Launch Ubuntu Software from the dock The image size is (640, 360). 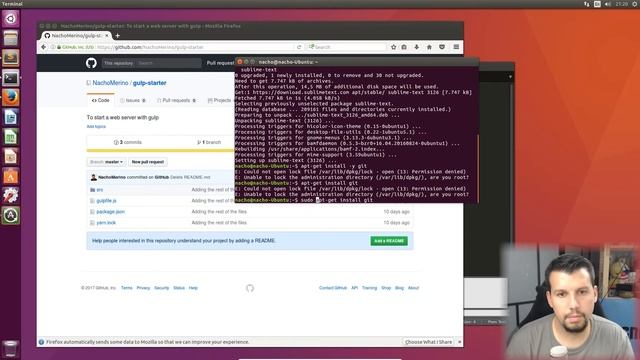[x=11, y=176]
